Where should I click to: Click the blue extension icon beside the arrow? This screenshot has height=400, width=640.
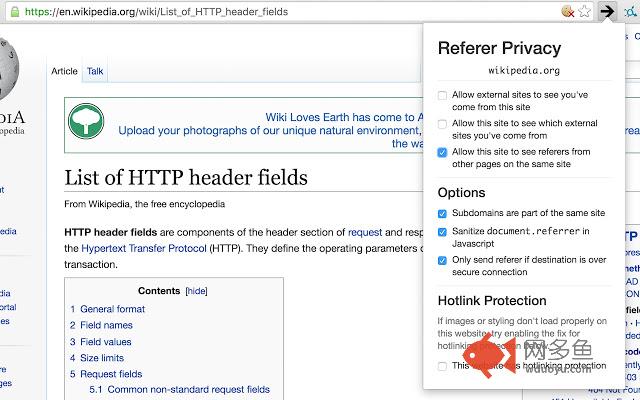tap(629, 12)
